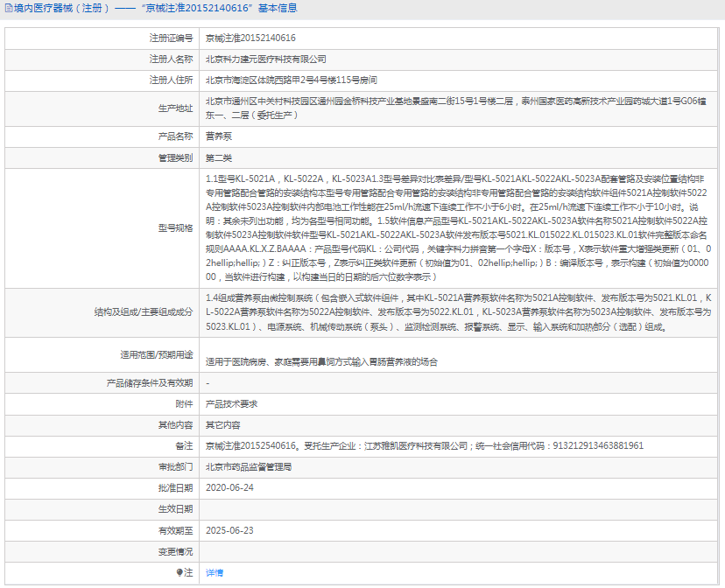Click management class value 第二类

(219, 158)
